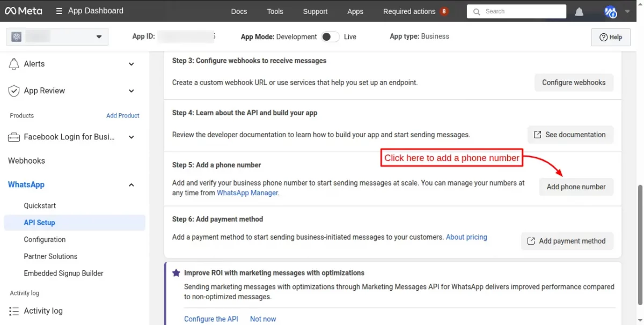Viewport: 644px width, 325px height.
Task: Click the Add phone number button
Action: 576,187
